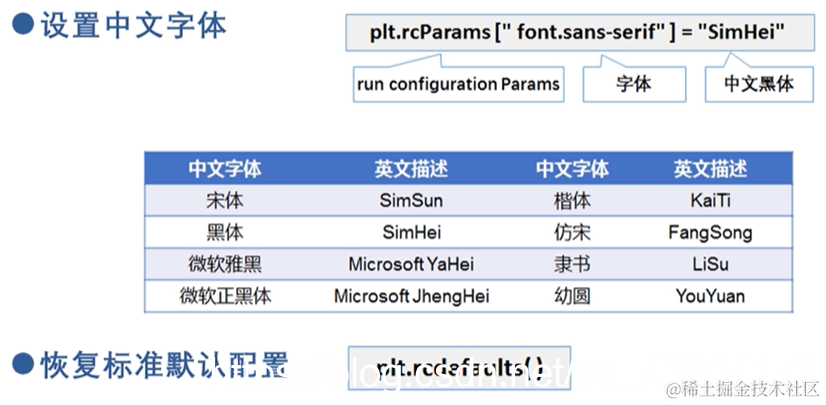Select the SimHei table cell
This screenshot has width=826, height=405.
click(x=411, y=232)
